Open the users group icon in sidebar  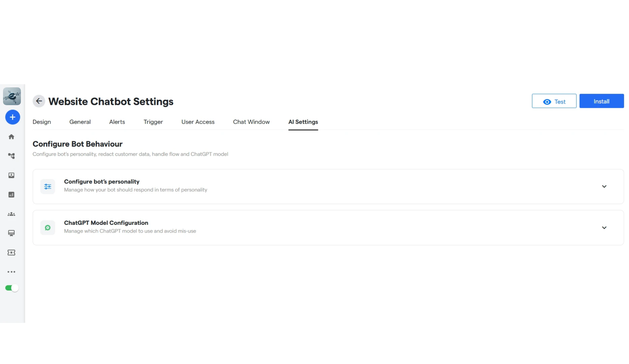(11, 214)
